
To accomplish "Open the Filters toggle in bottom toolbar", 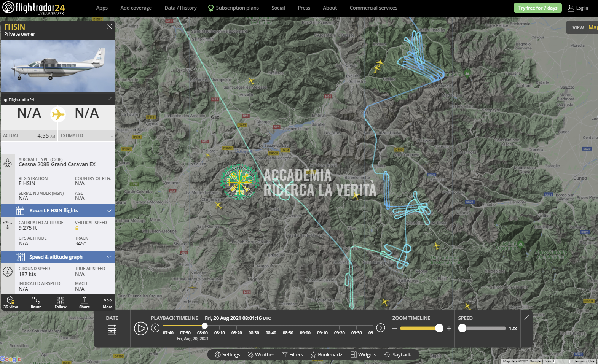I will 292,355.
